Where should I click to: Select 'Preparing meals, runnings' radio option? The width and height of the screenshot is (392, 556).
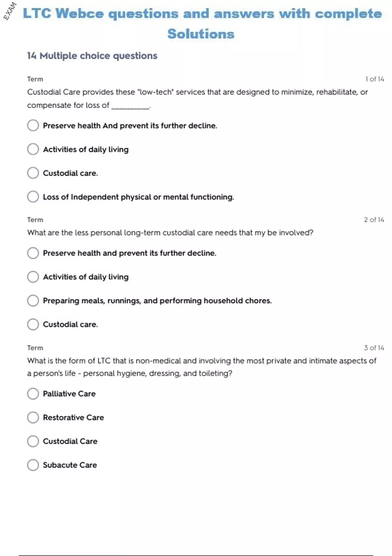pos(33,301)
